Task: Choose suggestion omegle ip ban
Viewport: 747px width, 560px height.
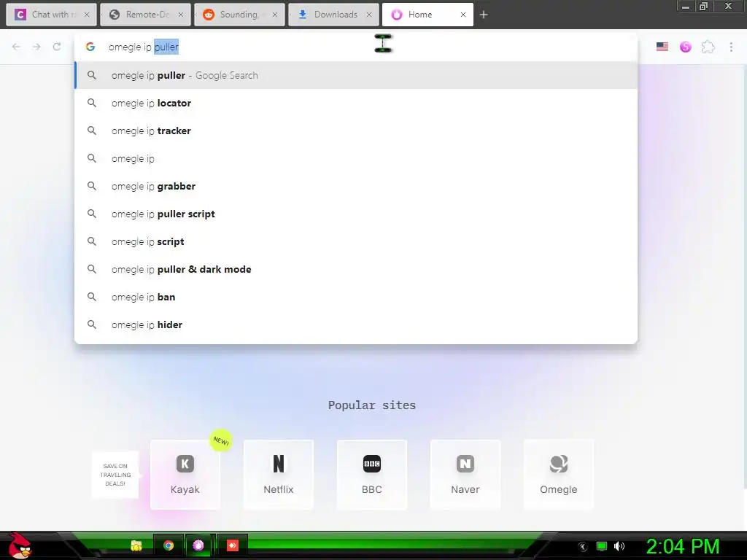Action: (356, 297)
